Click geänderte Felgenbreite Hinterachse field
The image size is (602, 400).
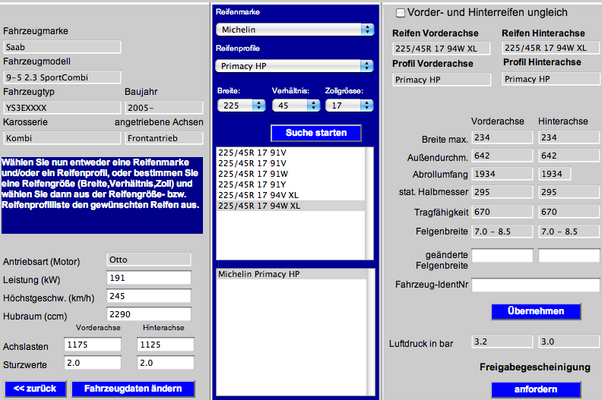[x=569, y=256]
